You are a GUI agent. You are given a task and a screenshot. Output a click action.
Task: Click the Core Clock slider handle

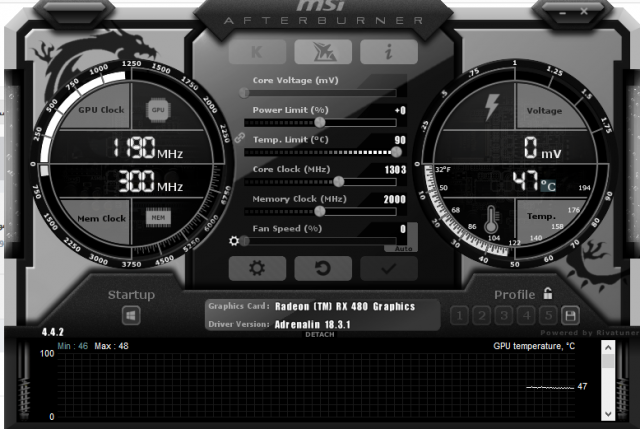(338, 182)
